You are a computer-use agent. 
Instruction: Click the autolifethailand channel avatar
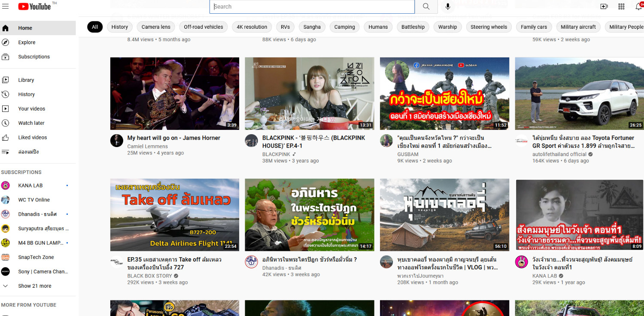click(522, 141)
